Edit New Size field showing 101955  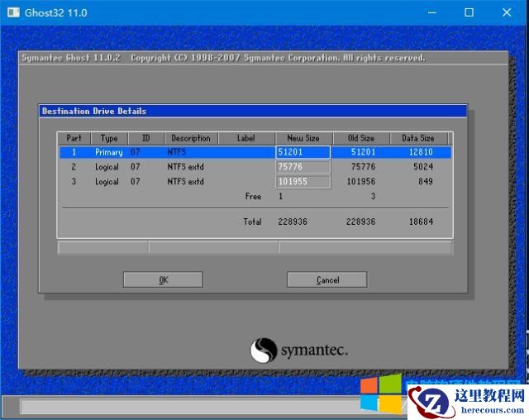click(303, 182)
